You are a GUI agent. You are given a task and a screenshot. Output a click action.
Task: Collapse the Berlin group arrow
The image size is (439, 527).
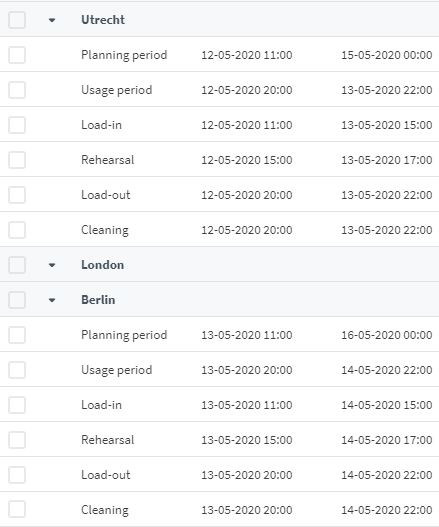point(52,300)
